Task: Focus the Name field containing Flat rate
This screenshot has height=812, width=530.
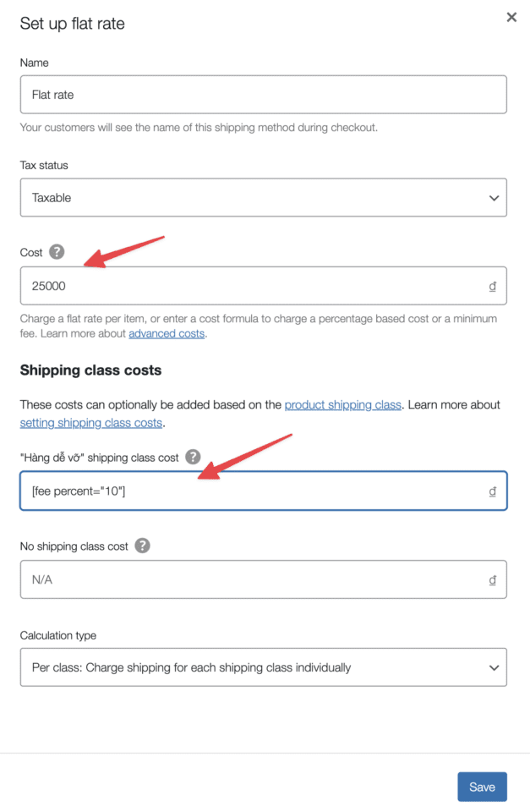Action: click(x=263, y=95)
